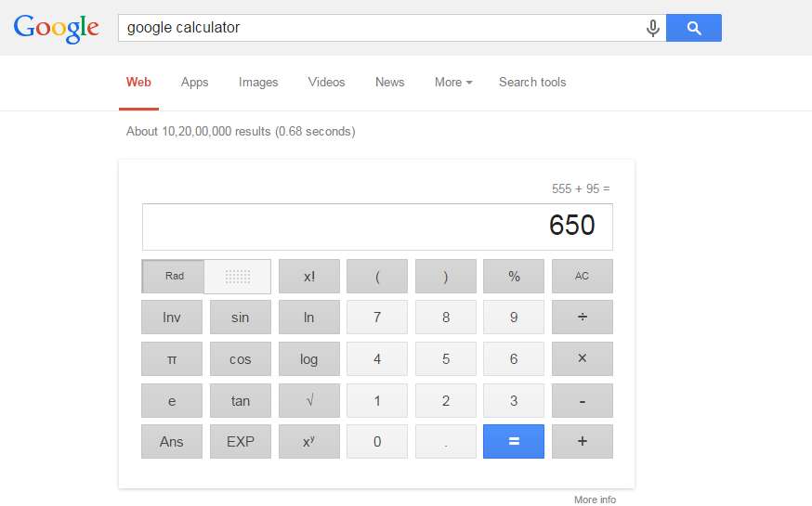Open the News results tab
812x506 pixels.
click(389, 82)
